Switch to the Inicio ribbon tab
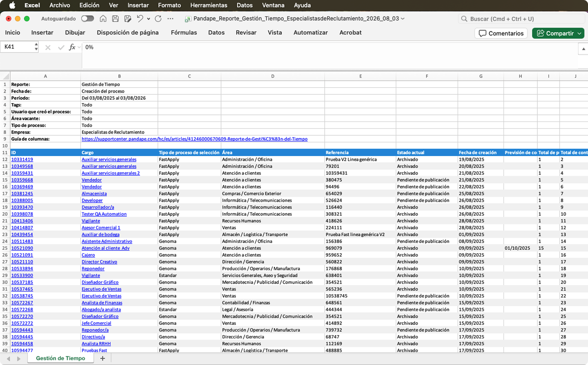The width and height of the screenshot is (588, 365). pos(12,32)
